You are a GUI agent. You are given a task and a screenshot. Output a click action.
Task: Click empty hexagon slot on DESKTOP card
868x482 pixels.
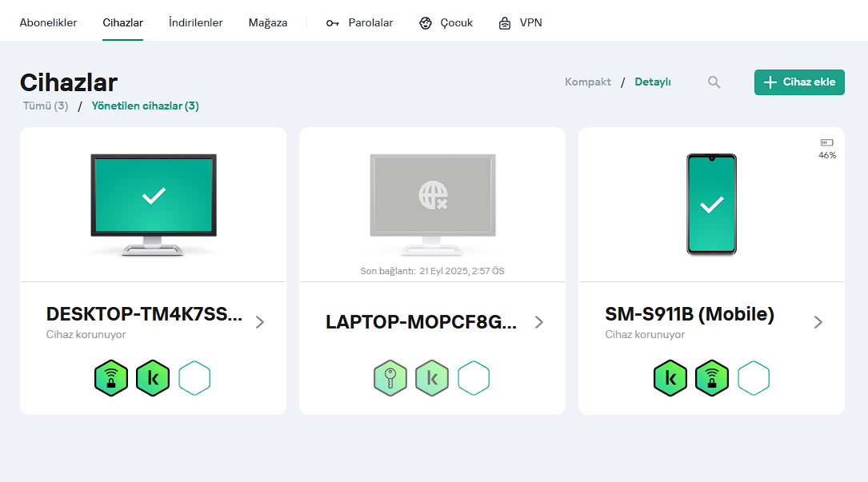click(x=194, y=378)
